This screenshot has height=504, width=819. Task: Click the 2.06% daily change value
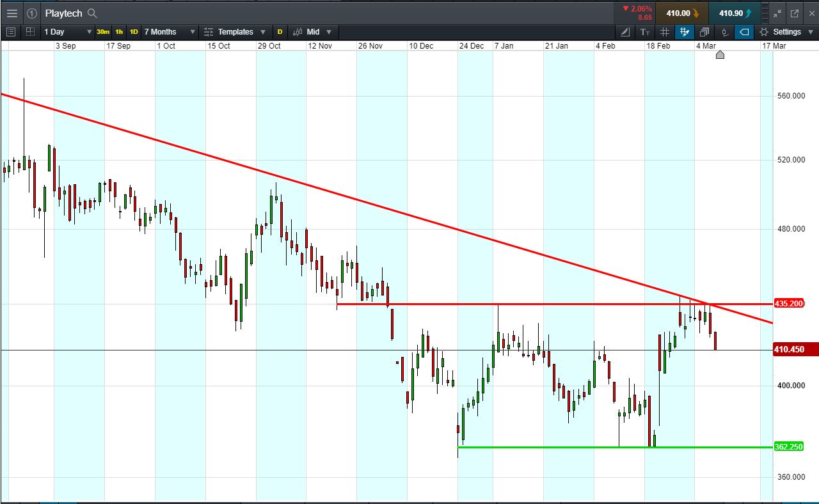point(642,9)
